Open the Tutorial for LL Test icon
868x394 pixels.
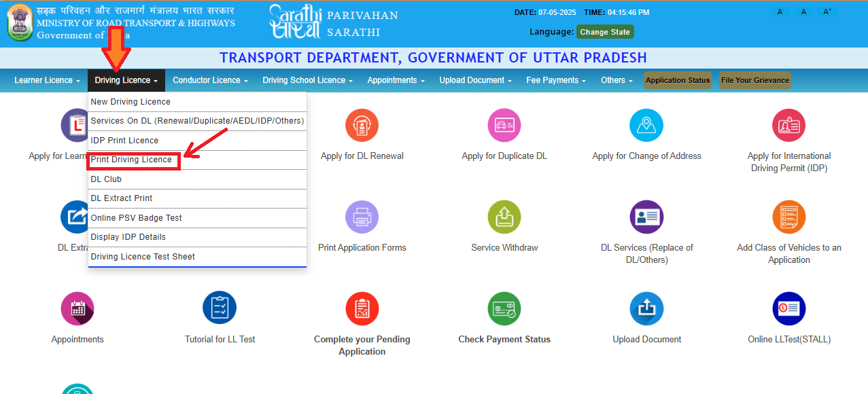click(220, 309)
